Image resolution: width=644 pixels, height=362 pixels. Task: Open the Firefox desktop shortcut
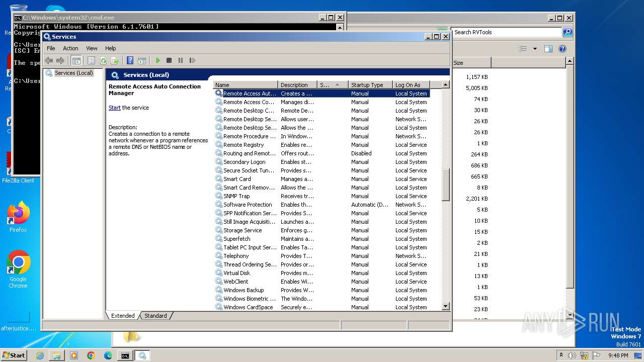18,217
